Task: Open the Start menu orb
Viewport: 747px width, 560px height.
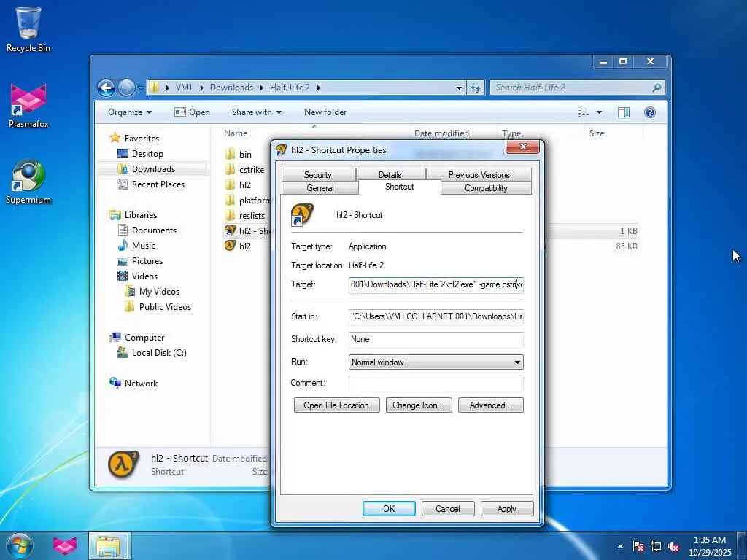Action: (20, 546)
